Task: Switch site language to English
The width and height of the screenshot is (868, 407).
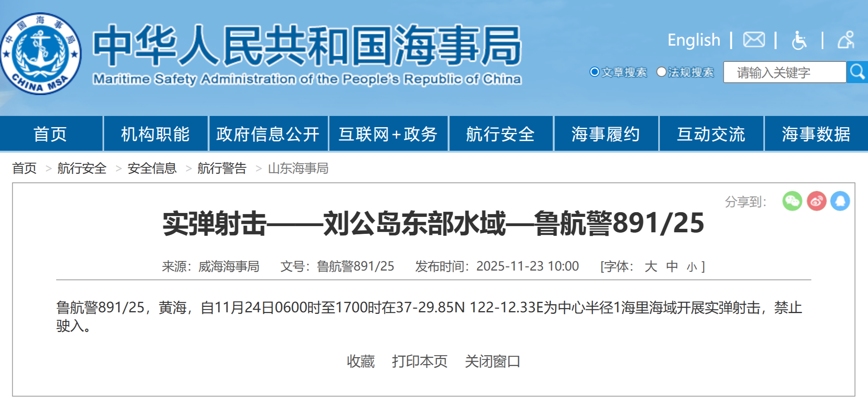Action: [694, 40]
